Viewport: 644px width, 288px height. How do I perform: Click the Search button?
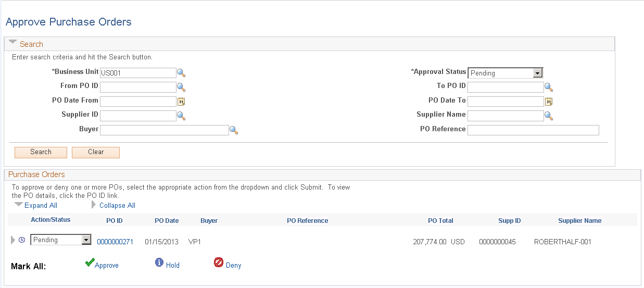[41, 152]
